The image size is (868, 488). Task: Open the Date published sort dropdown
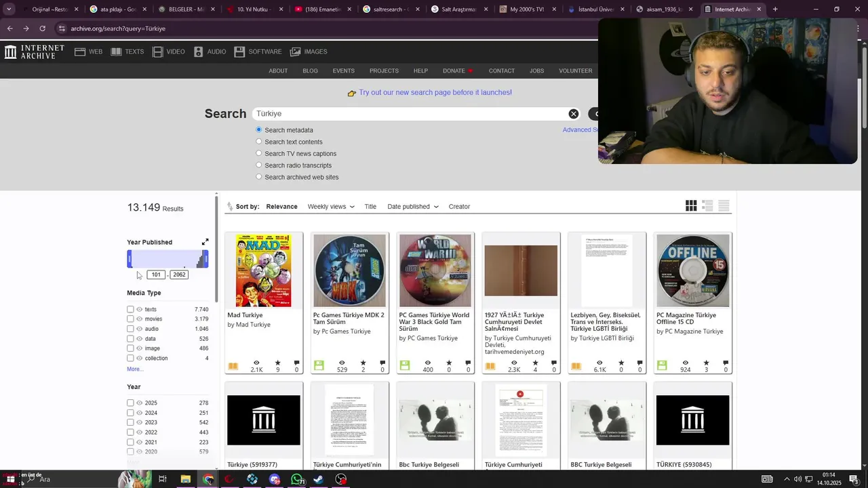tap(413, 207)
